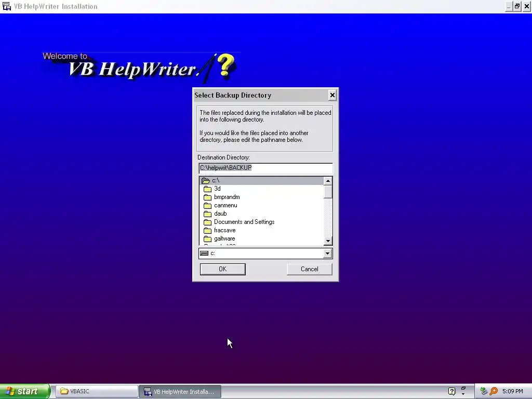Click the Cancel button
This screenshot has width=532, height=399.
tap(310, 269)
